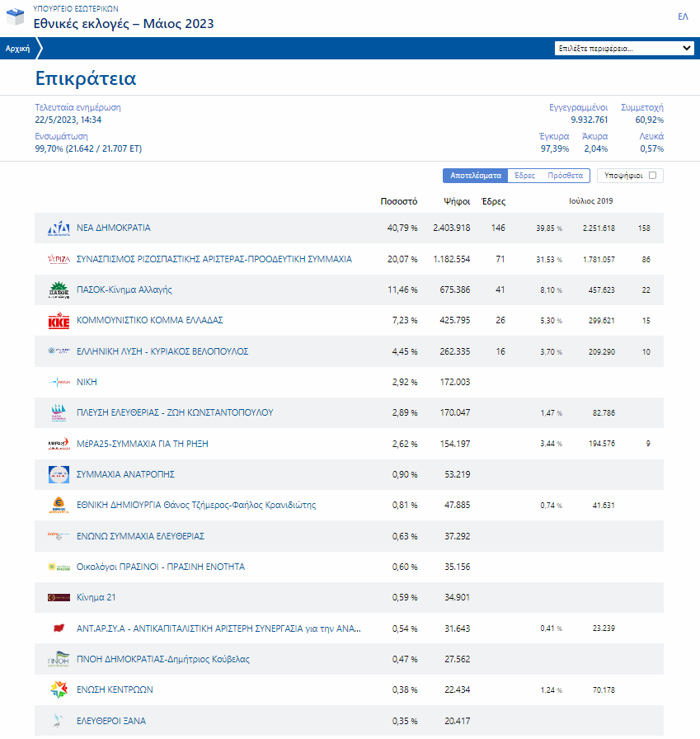
Task: Select the Αποτελέσματα tab
Action: [x=476, y=176]
